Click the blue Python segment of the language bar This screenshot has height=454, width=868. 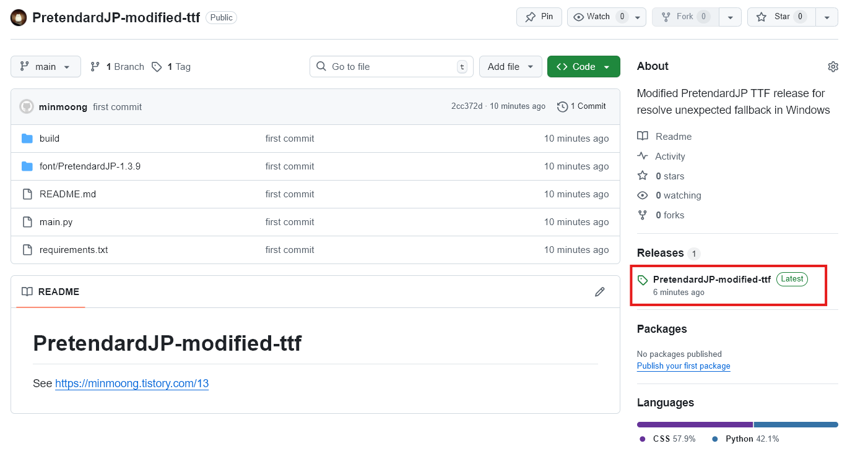[796, 425]
